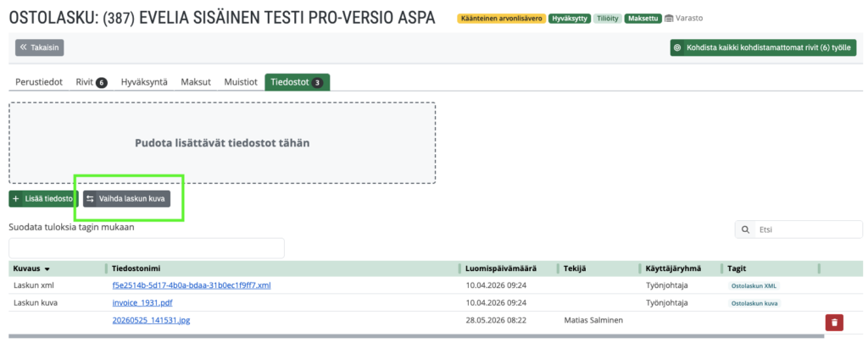Click the 28.05.2026 08:22 date cell

click(x=496, y=320)
